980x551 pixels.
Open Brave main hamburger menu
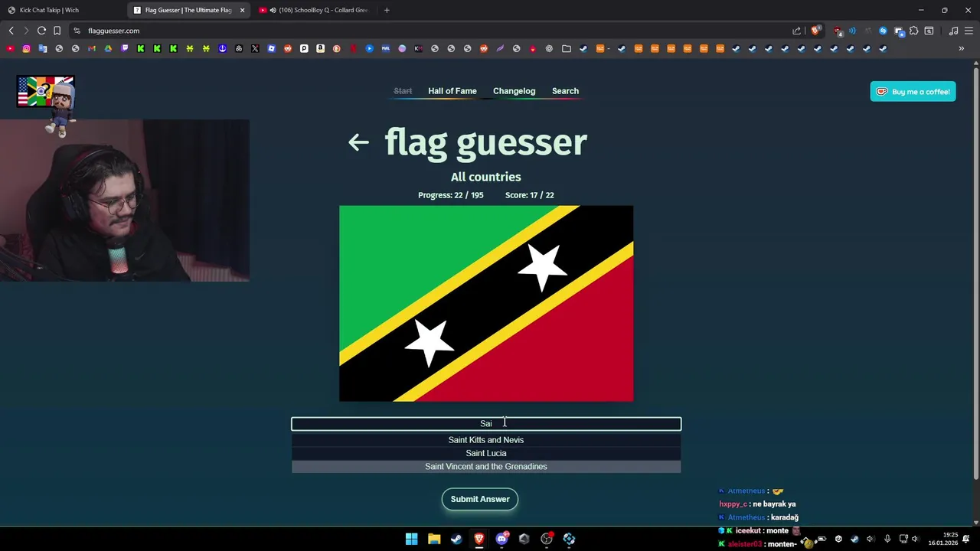tap(969, 31)
